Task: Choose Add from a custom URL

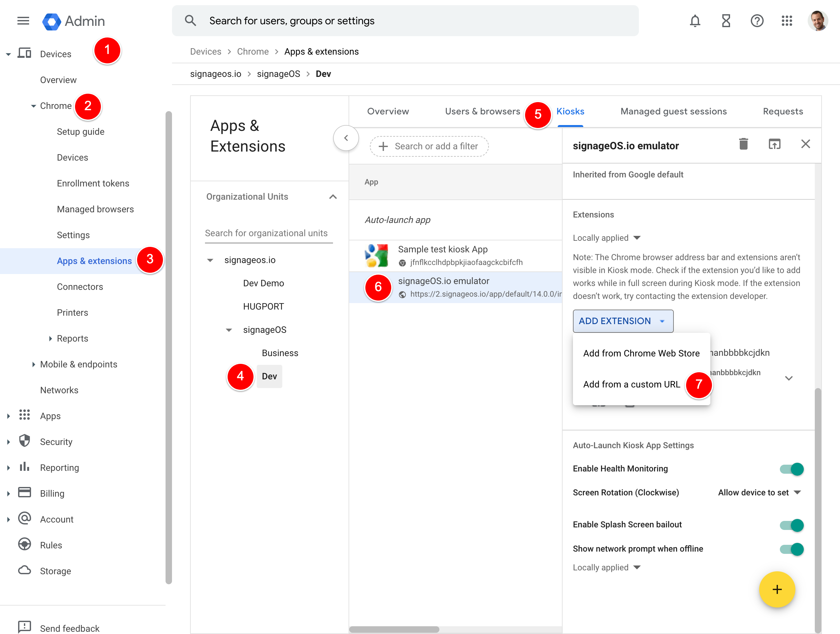Action: click(631, 384)
